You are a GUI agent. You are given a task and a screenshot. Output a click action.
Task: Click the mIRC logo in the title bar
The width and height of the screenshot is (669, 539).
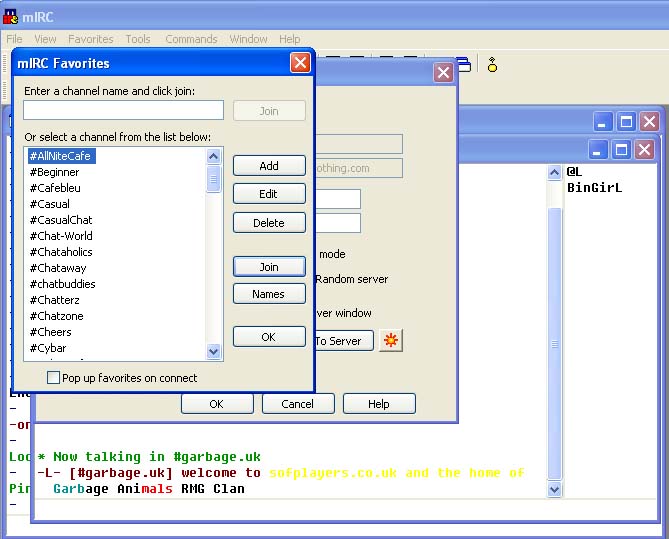coord(11,16)
